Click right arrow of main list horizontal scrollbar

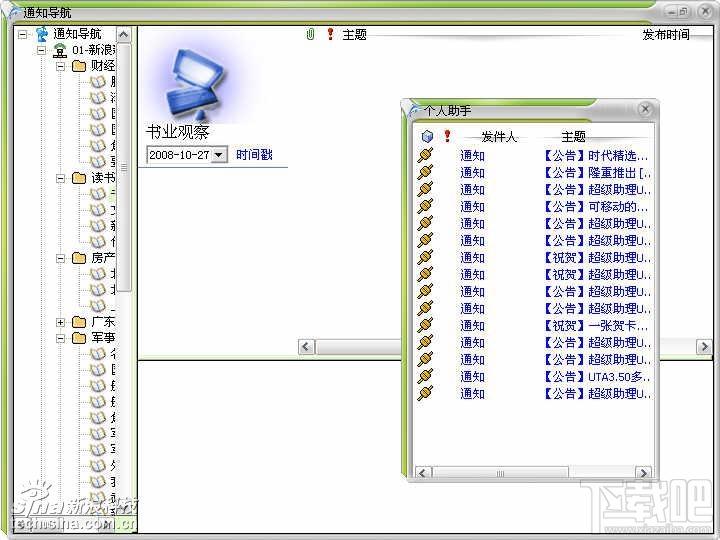[704, 347]
